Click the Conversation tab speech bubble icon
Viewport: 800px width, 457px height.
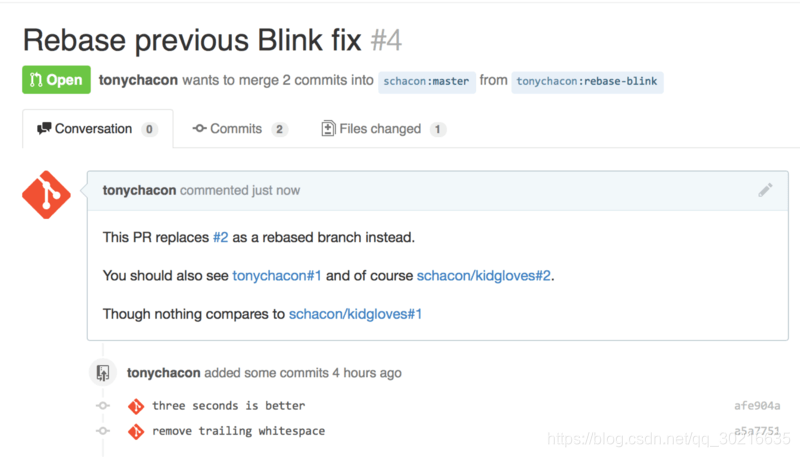pyautogui.click(x=44, y=128)
